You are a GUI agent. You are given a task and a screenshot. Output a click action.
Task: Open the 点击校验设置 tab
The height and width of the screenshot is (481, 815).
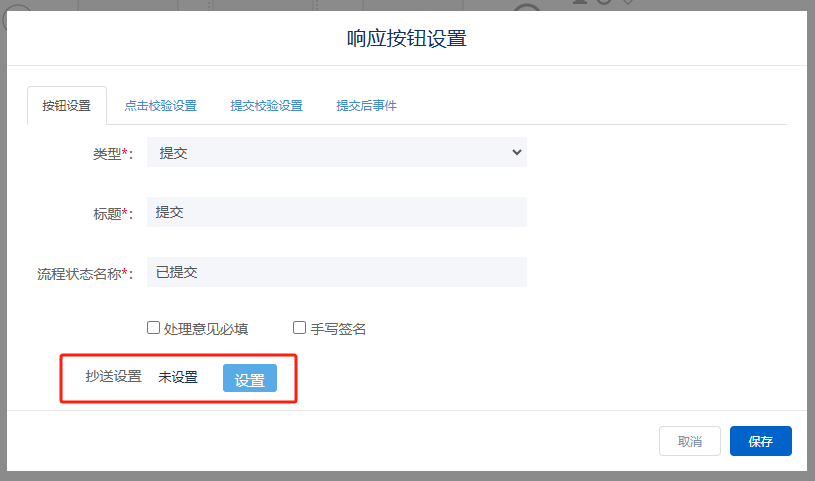pyautogui.click(x=160, y=105)
